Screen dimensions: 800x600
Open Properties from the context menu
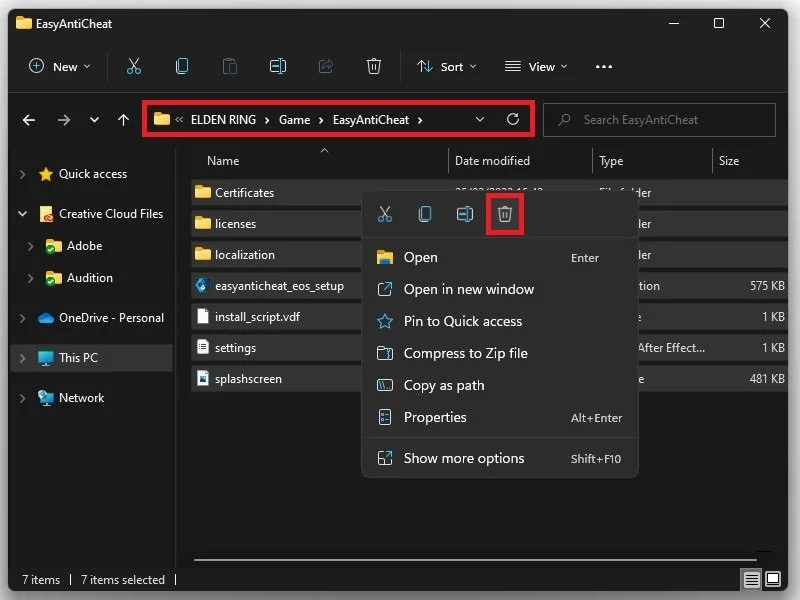tap(499, 417)
